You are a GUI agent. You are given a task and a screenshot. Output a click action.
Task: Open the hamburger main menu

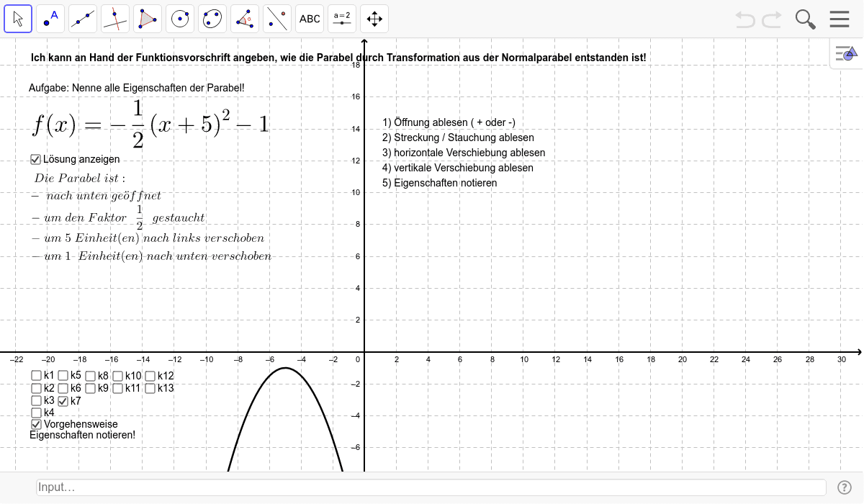(x=840, y=19)
